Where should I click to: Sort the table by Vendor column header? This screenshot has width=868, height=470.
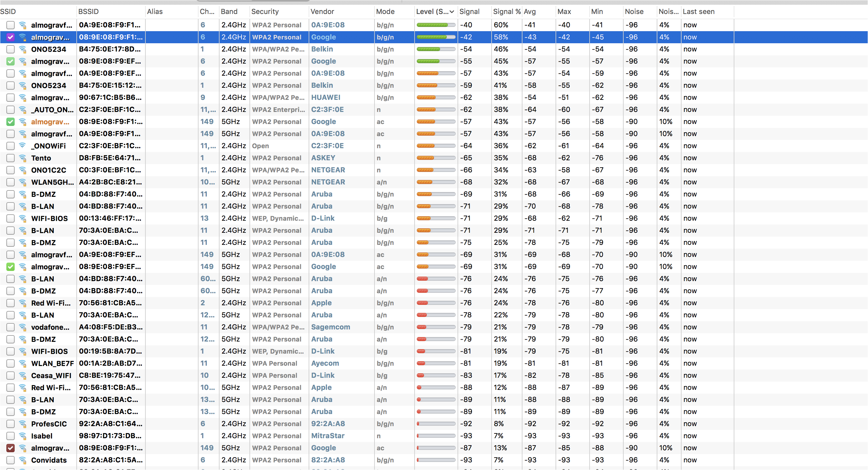click(x=322, y=12)
